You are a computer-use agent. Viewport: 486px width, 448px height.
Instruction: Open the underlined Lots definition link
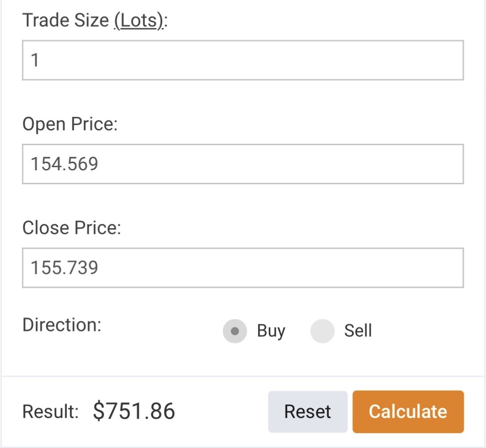tap(138, 21)
